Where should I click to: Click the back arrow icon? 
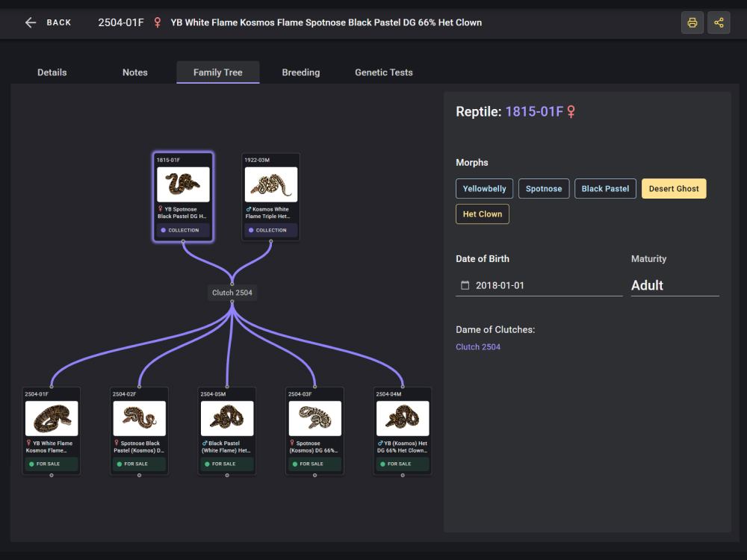tap(31, 22)
